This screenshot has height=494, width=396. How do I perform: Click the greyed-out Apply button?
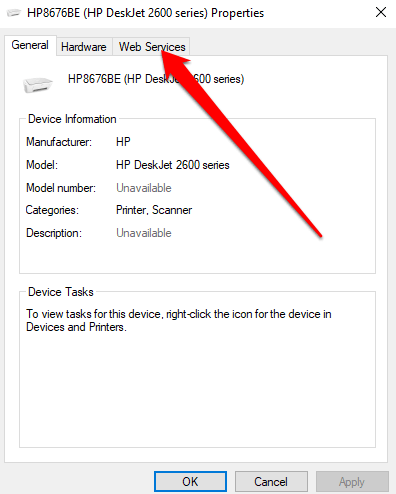pyautogui.click(x=352, y=482)
